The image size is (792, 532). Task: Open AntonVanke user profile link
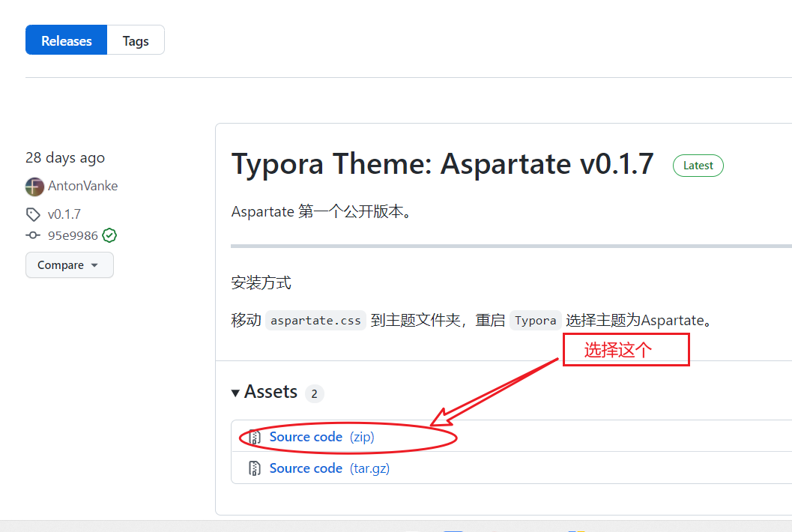(83, 186)
